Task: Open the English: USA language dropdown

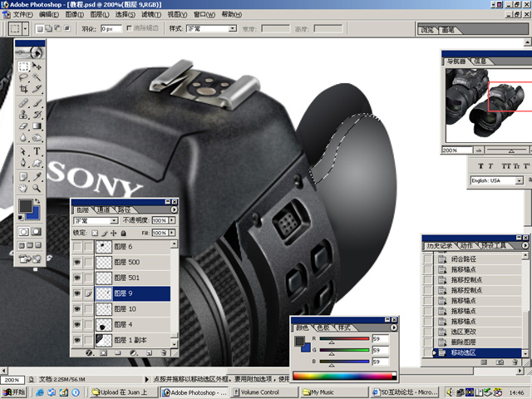Action: pyautogui.click(x=519, y=181)
